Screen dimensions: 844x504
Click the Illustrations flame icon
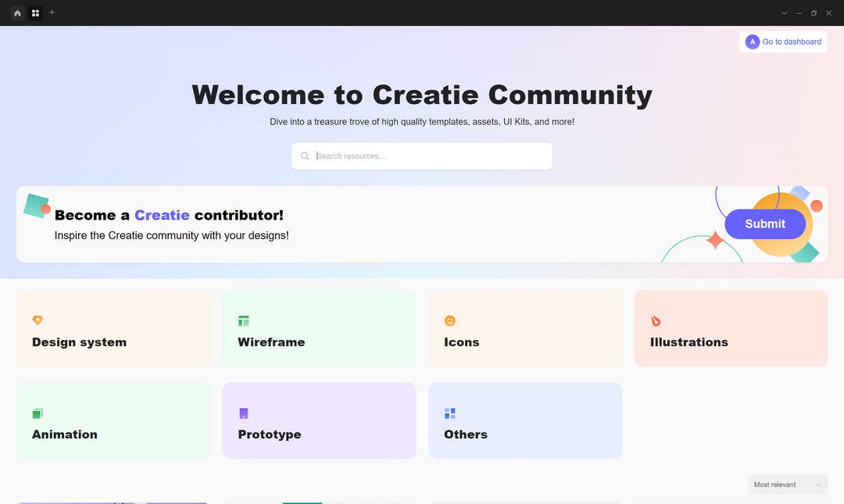coord(656,320)
